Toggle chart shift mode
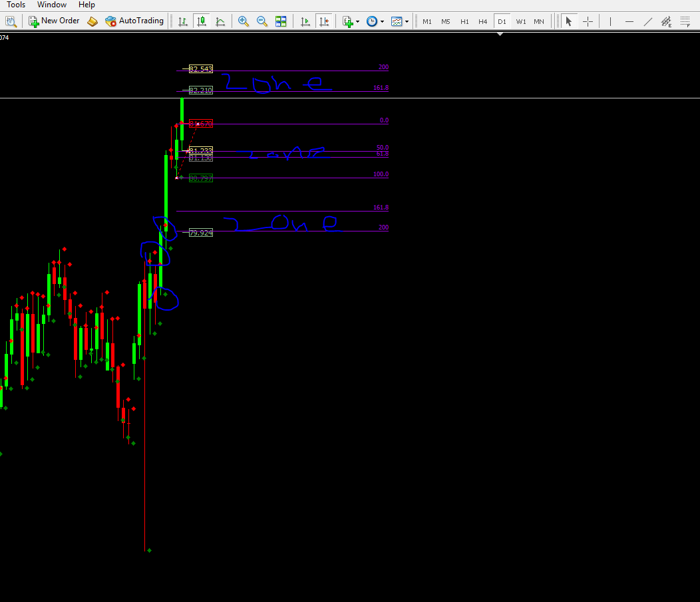Image resolution: width=700 pixels, height=602 pixels. click(x=324, y=21)
